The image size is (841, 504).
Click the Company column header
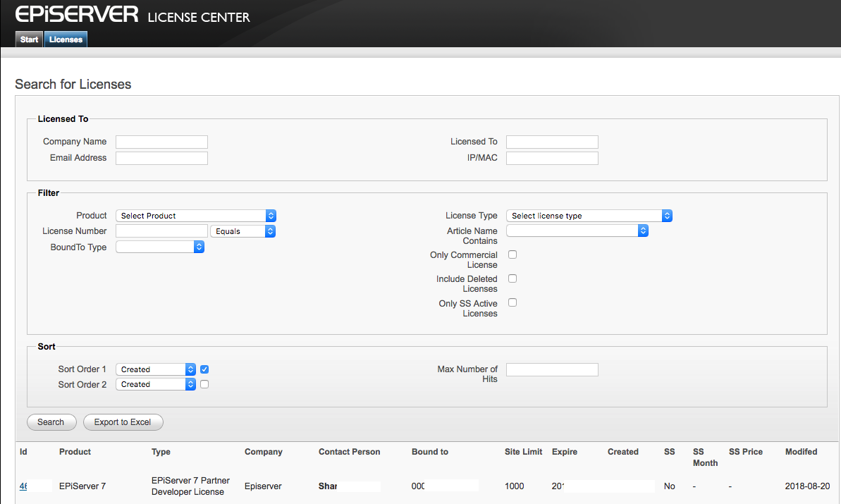click(264, 452)
